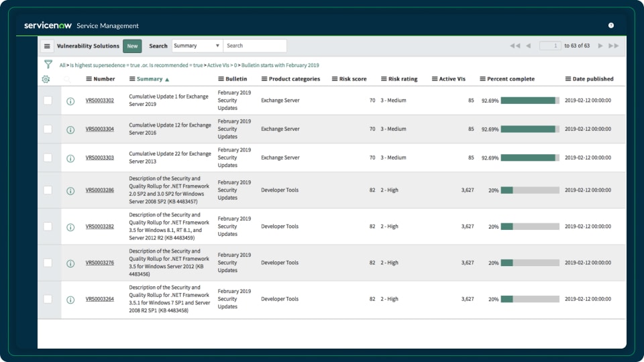Select the checkbox for VRS0003304 row
This screenshot has height=362, width=644.
point(48,129)
